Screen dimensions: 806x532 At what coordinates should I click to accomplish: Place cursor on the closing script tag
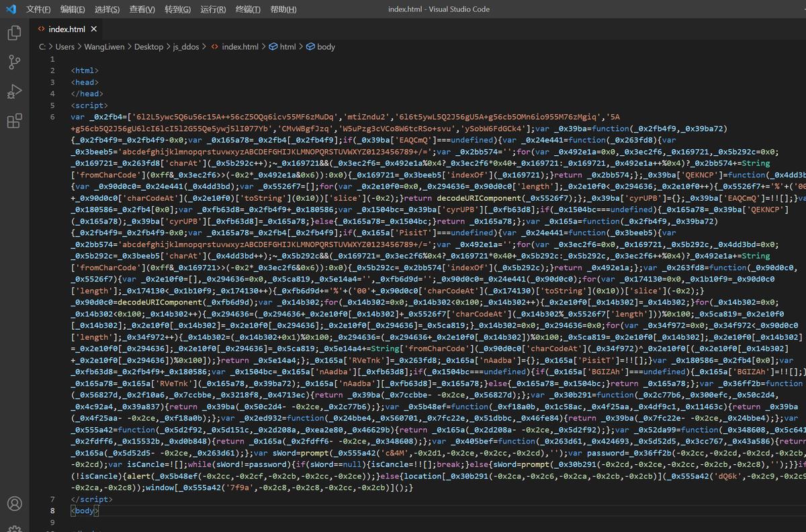[89, 499]
